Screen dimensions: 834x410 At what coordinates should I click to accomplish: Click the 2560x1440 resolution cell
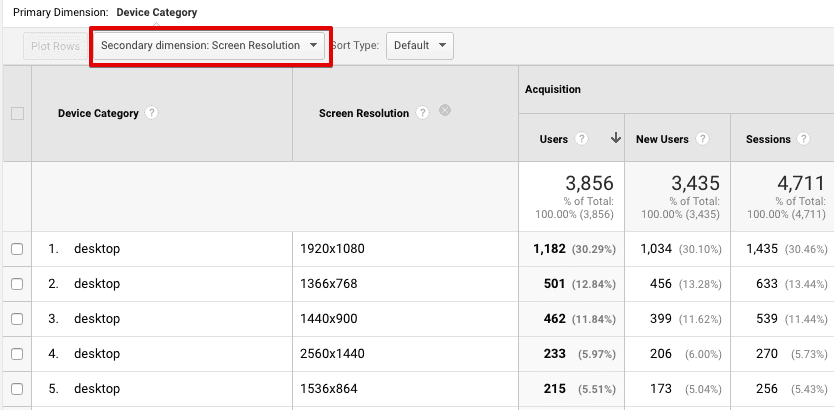pos(332,354)
